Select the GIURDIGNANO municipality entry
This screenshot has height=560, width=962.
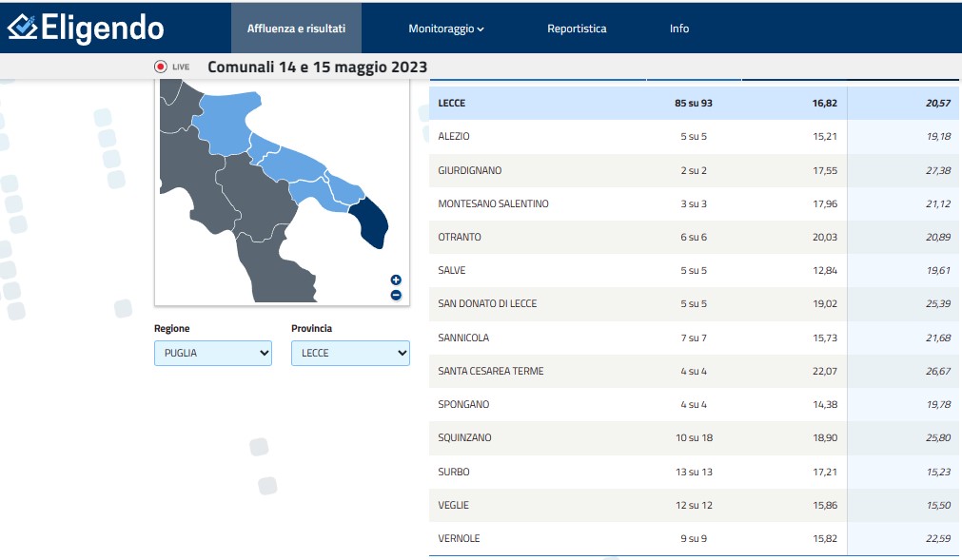coord(469,170)
